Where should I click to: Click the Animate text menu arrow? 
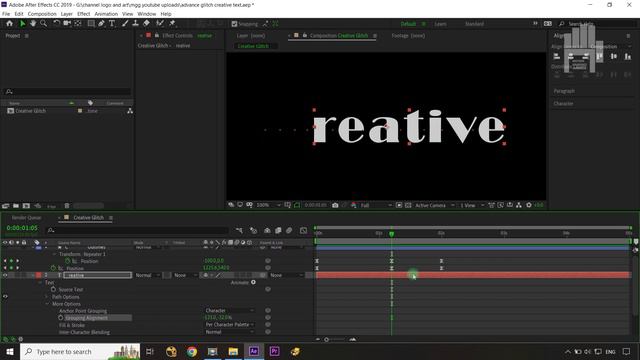pyautogui.click(x=253, y=282)
